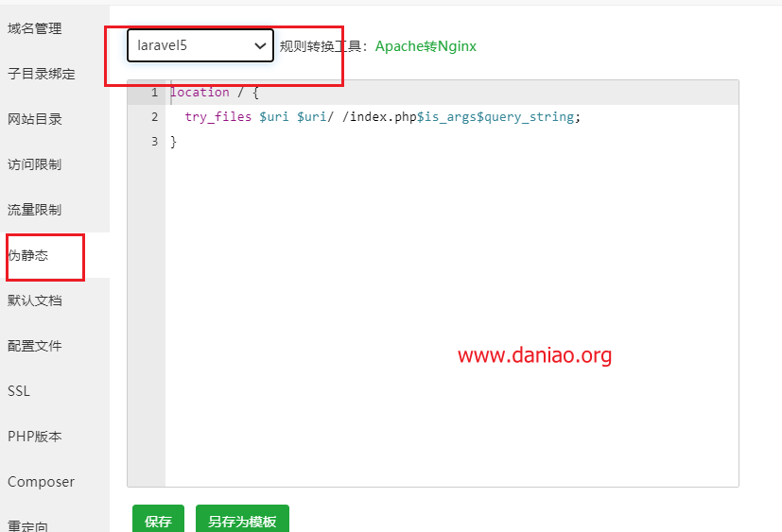The height and width of the screenshot is (532, 782).
Task: Open the SSL settings tab
Action: (19, 391)
